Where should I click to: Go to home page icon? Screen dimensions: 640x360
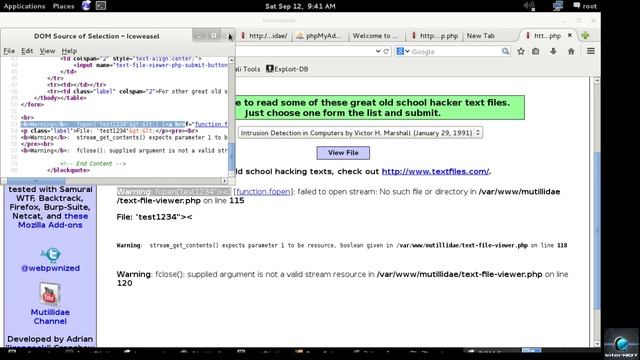(x=571, y=51)
